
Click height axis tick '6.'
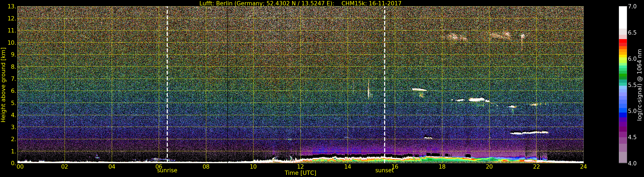[x=13, y=91]
